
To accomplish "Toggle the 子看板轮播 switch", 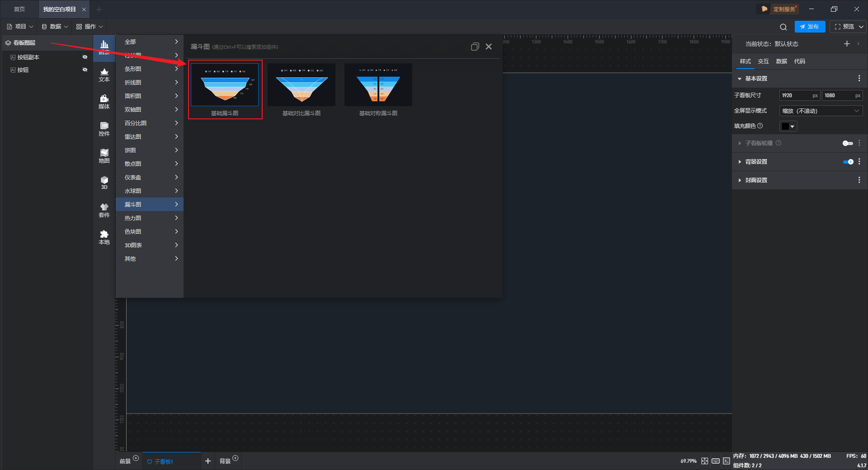I will point(848,143).
